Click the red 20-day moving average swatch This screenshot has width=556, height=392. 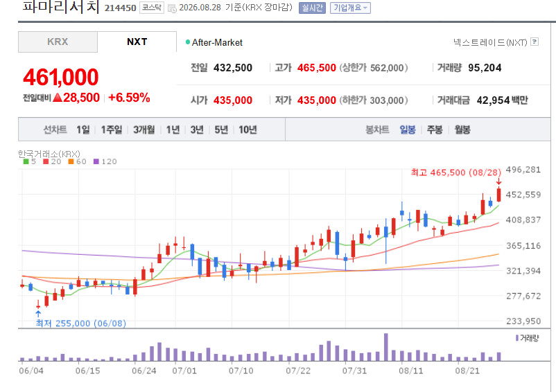46,161
